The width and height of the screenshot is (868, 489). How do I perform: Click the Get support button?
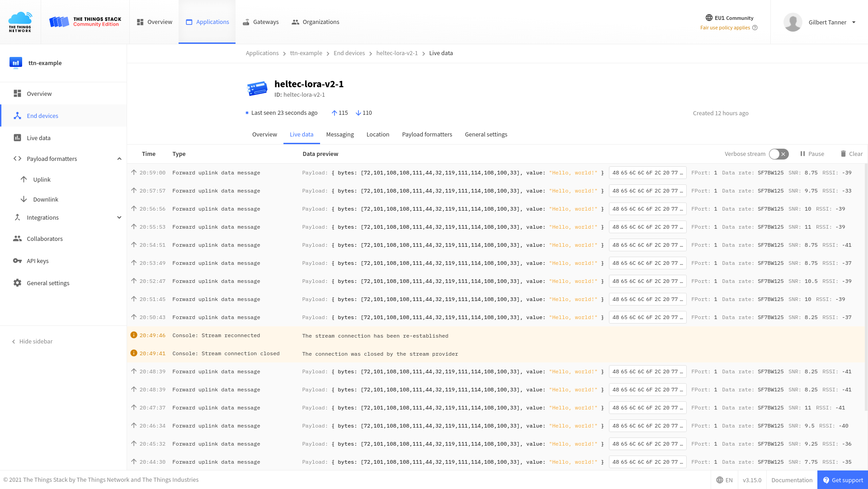pyautogui.click(x=842, y=480)
